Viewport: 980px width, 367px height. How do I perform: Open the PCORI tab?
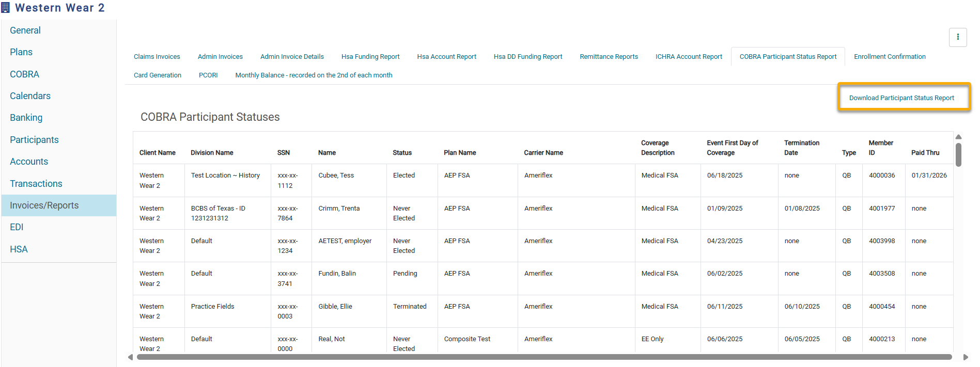[208, 75]
